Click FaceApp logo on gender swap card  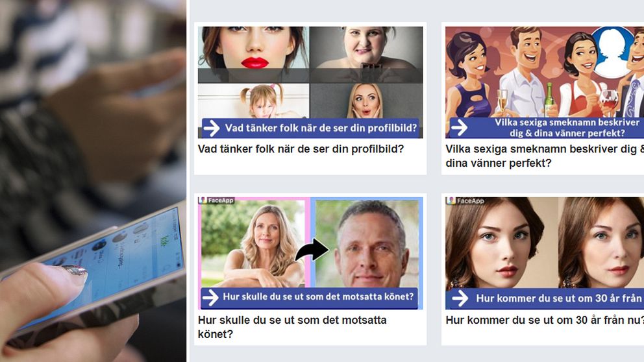click(x=216, y=200)
